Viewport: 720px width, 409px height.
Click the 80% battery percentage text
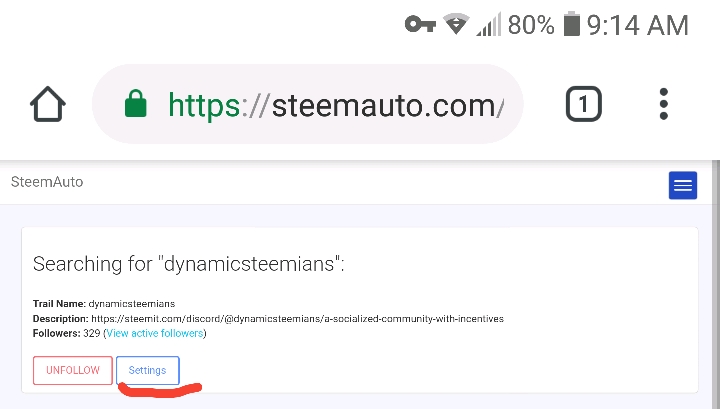click(x=531, y=25)
